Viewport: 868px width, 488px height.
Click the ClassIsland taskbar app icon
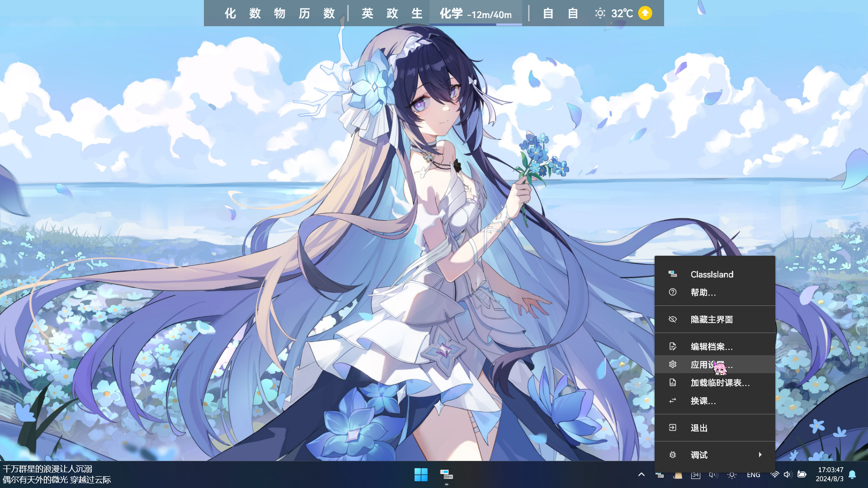tap(447, 474)
